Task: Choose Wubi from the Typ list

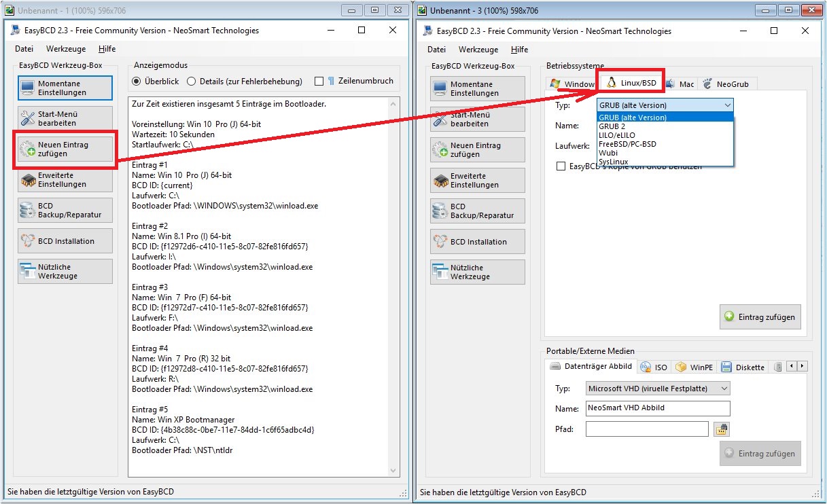Action: pyautogui.click(x=665, y=153)
